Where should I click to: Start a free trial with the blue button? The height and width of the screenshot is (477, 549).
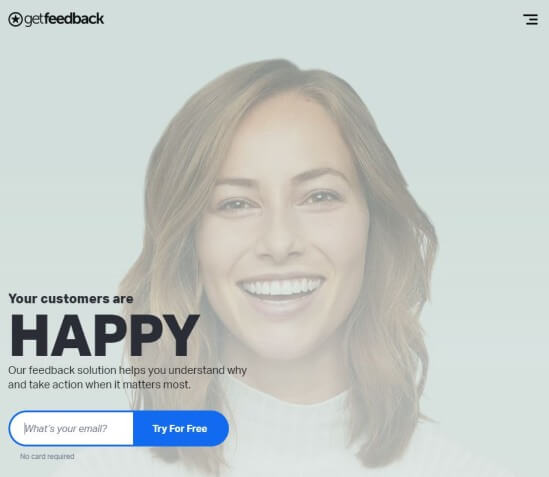coord(180,428)
